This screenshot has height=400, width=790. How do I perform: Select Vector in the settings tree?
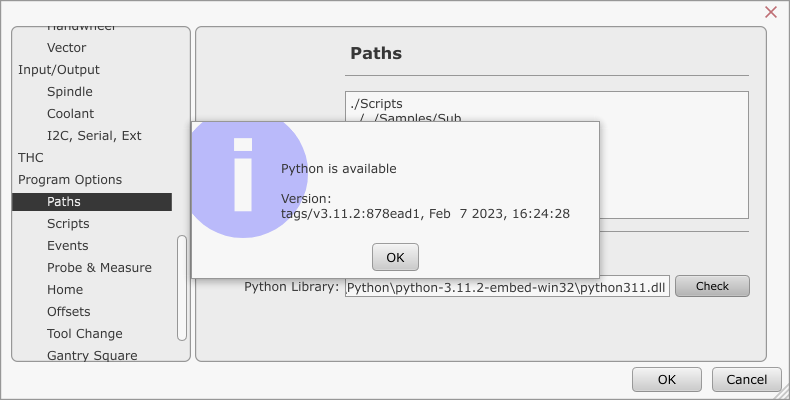pyautogui.click(x=66, y=47)
